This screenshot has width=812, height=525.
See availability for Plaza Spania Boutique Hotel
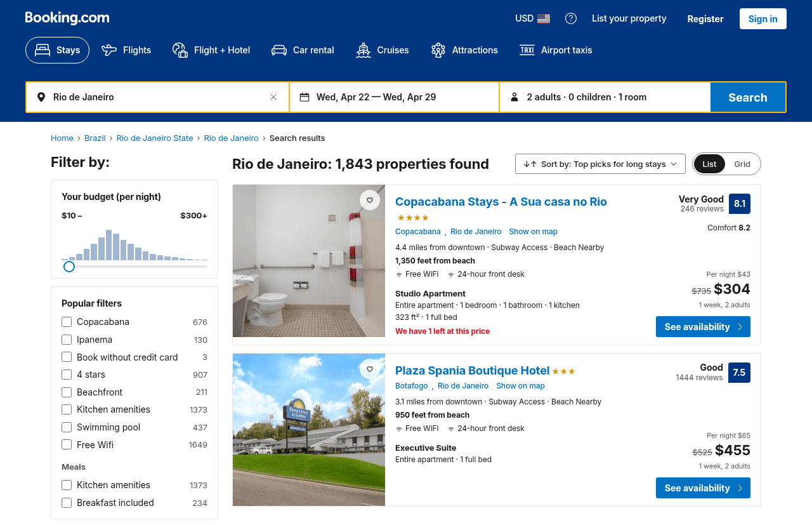(x=703, y=488)
